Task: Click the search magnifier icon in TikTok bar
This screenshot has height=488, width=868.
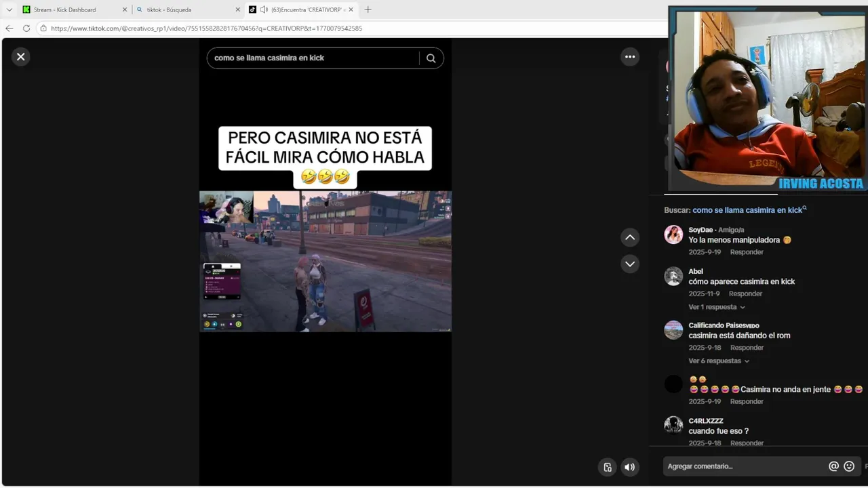Action: coord(431,58)
